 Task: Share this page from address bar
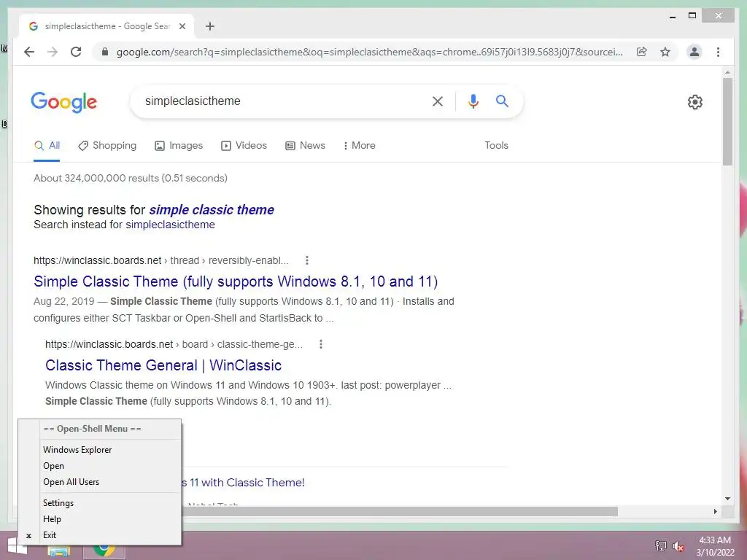click(x=642, y=52)
